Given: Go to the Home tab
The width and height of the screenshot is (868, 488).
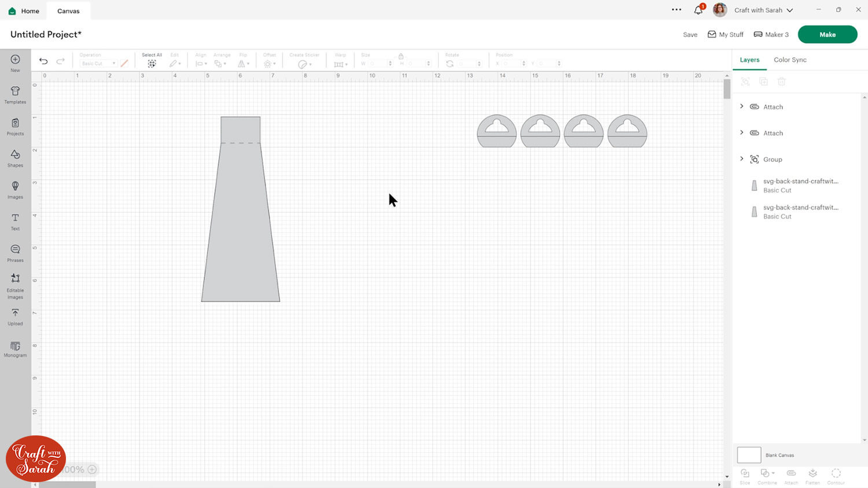Looking at the screenshot, I should pos(23,10).
